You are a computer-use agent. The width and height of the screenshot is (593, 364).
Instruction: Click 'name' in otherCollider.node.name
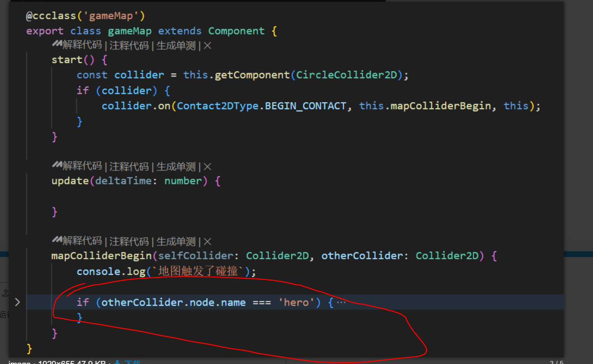point(233,302)
